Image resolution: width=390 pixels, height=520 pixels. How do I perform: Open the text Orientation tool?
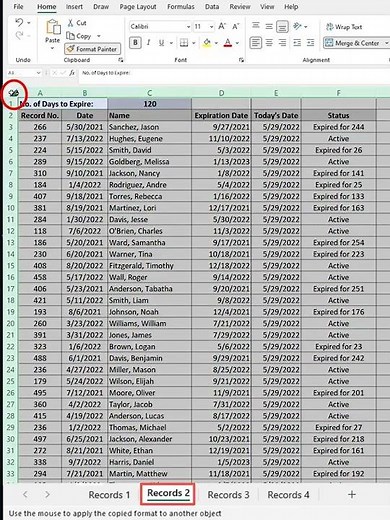tap(297, 26)
